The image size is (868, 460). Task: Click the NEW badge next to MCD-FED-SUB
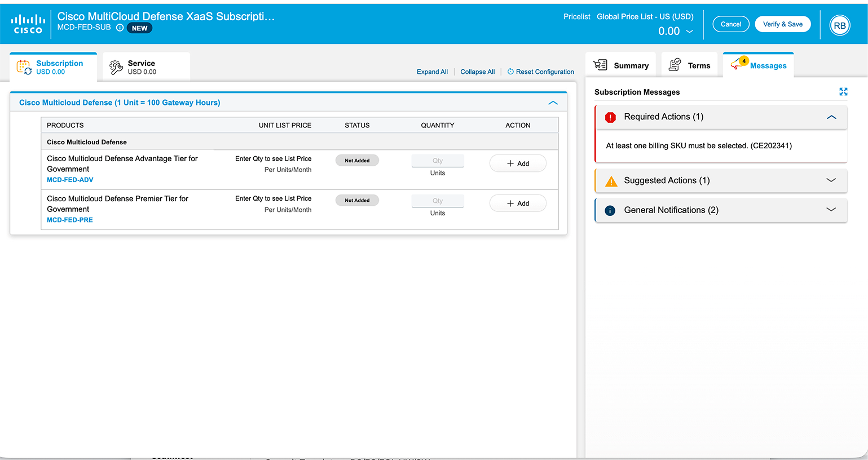139,28
